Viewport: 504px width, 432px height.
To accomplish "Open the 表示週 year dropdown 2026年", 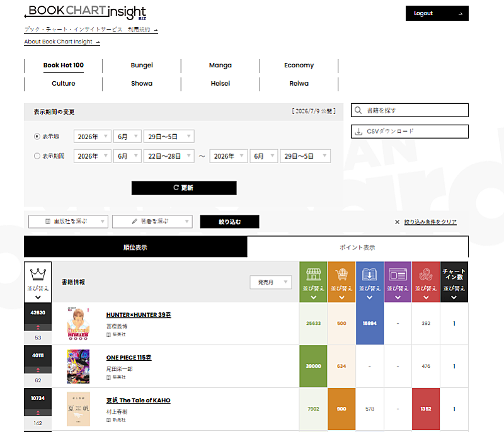I will click(x=92, y=137).
